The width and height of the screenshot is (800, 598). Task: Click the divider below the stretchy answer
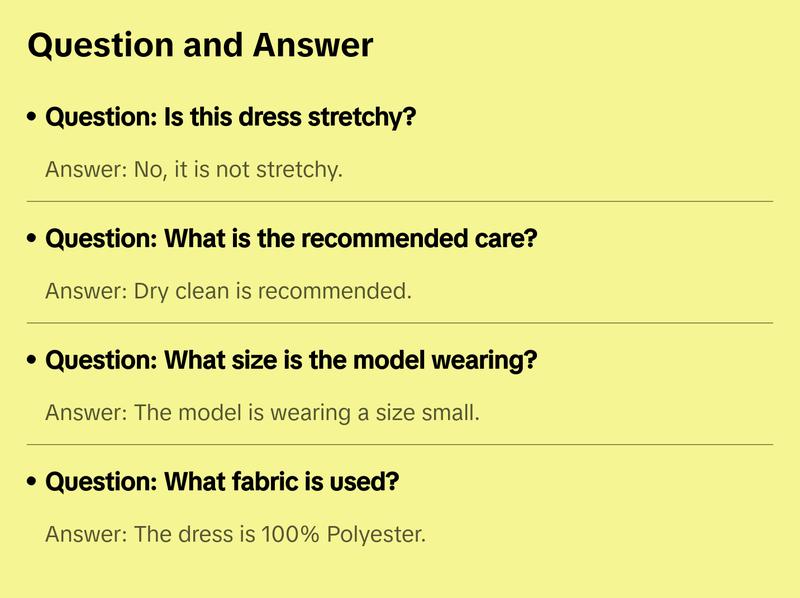tap(400, 201)
